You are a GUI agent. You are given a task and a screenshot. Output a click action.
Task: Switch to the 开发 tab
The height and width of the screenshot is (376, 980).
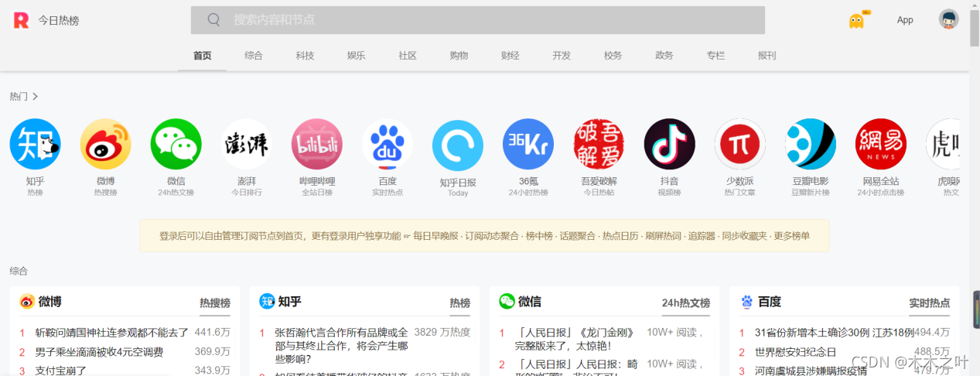tap(562, 56)
